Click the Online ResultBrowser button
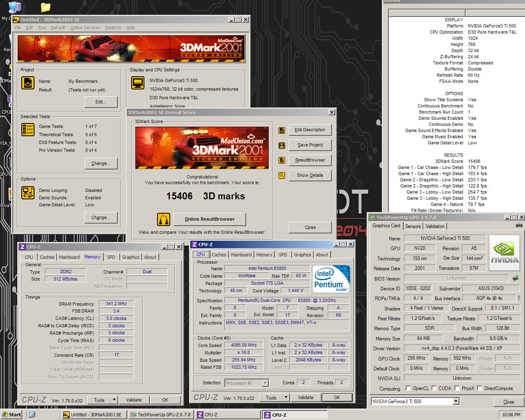Viewport: 525px width, 420px height. (210, 219)
